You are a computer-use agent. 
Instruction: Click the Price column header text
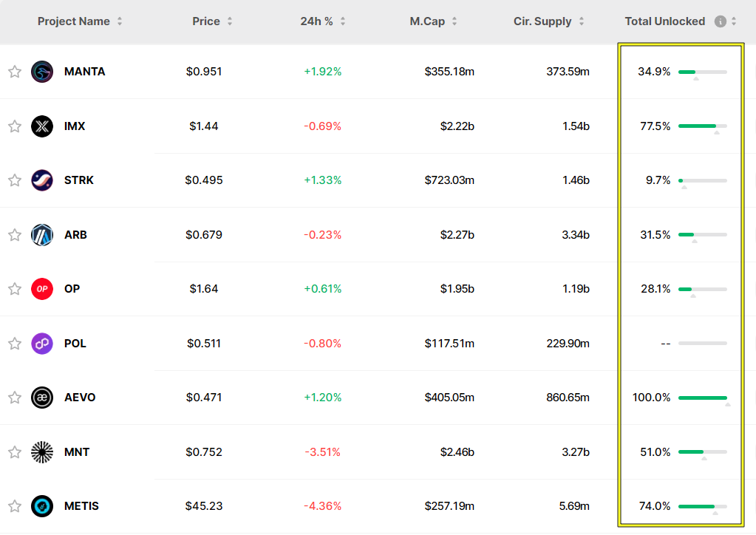(x=206, y=21)
